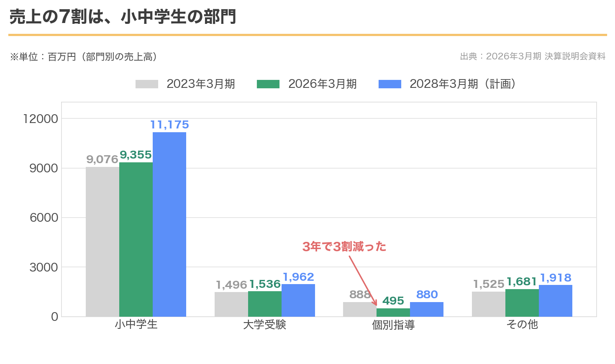
Task: Select the data label 1,962
Action: (x=298, y=277)
